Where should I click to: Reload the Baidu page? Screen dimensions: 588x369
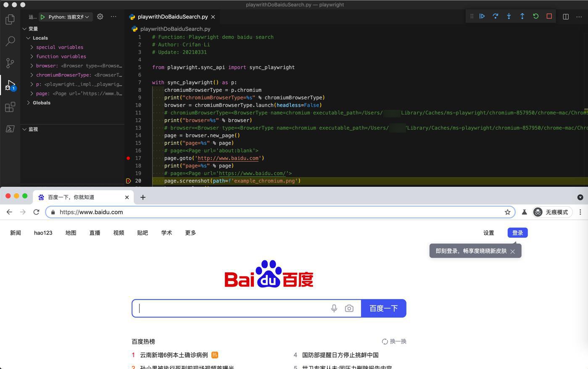pos(36,212)
